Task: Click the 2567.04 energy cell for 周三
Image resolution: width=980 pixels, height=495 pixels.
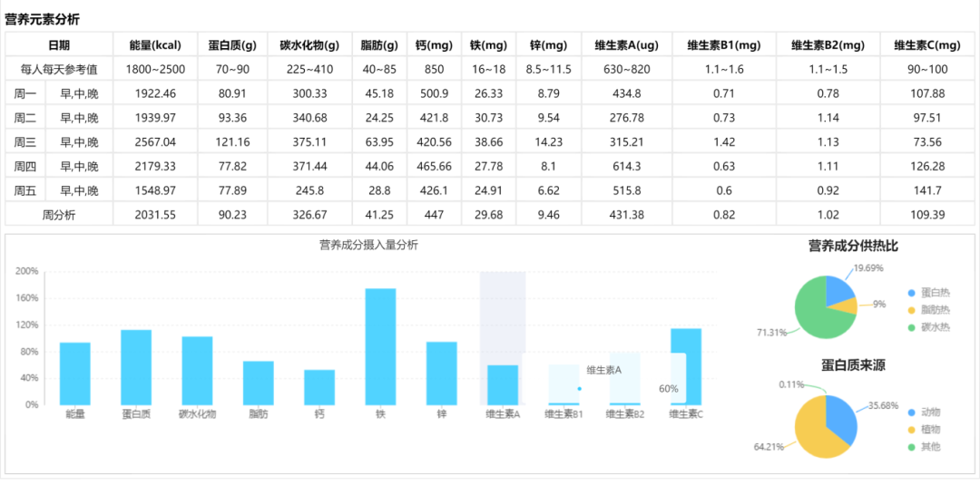Action: (155, 142)
